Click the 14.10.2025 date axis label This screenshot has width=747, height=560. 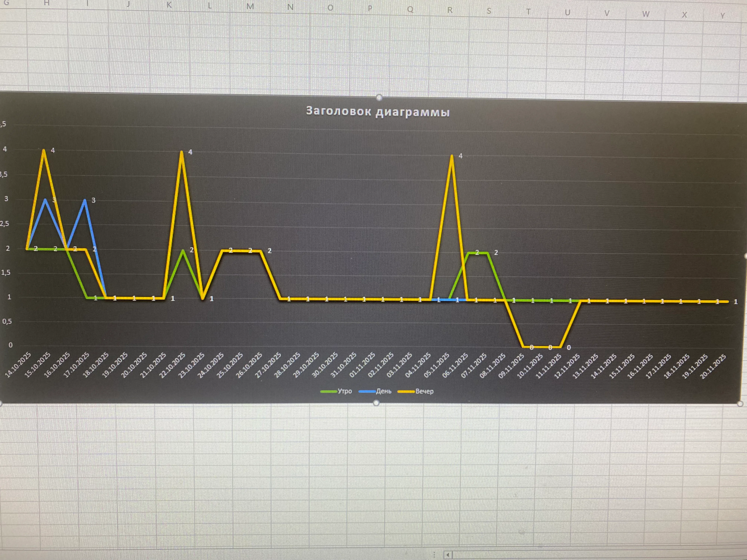point(18,365)
